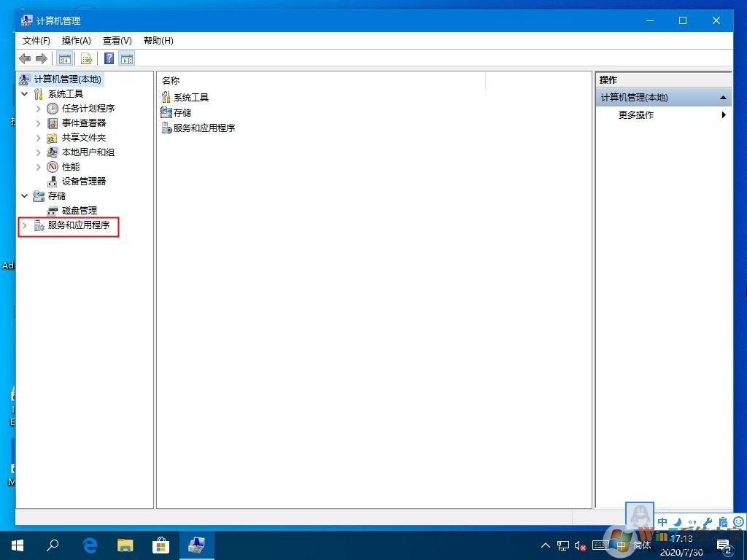Collapse the 系统工具 tree node
The width and height of the screenshot is (747, 560).
25,93
